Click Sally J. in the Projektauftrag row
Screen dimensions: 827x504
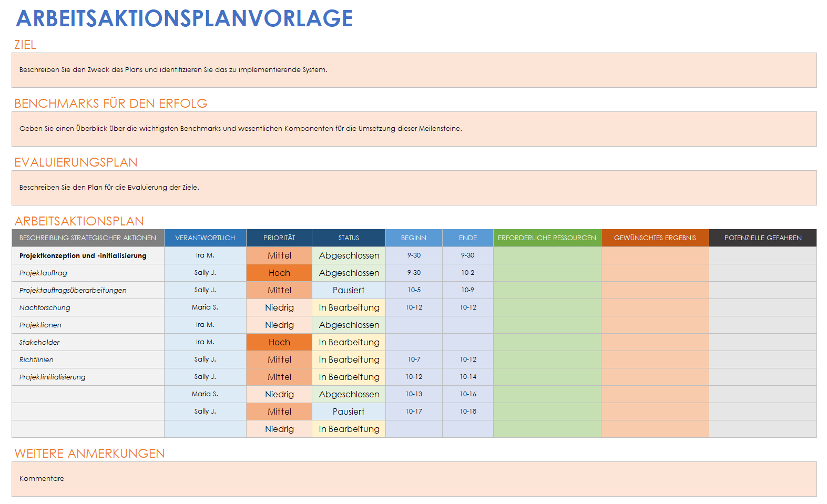click(205, 273)
